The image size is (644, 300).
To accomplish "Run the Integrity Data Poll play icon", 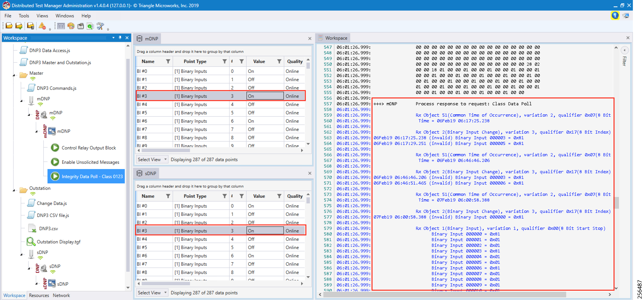I will tap(55, 176).
